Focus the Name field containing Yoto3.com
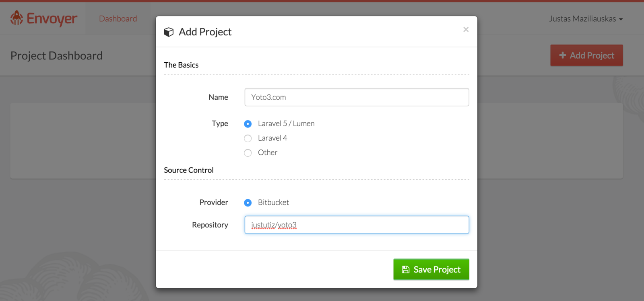 point(357,97)
